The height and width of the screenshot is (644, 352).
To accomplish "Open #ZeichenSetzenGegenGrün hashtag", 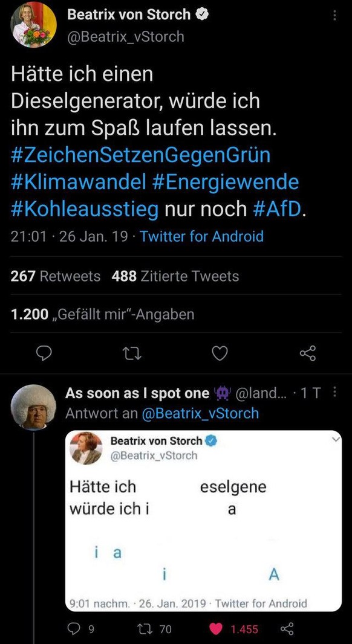I will [141, 155].
